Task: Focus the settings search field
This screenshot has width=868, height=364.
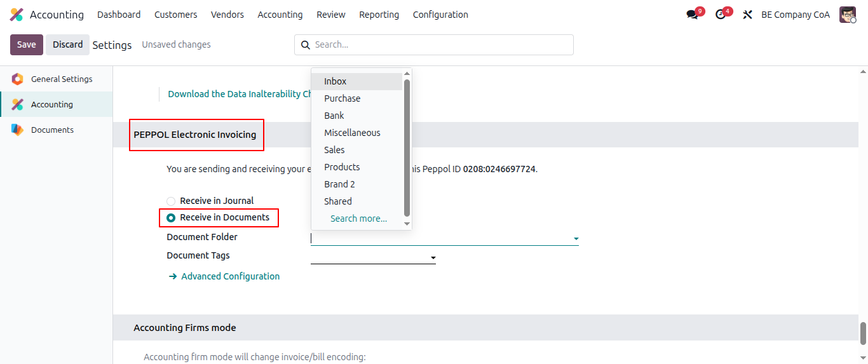Action: click(434, 44)
